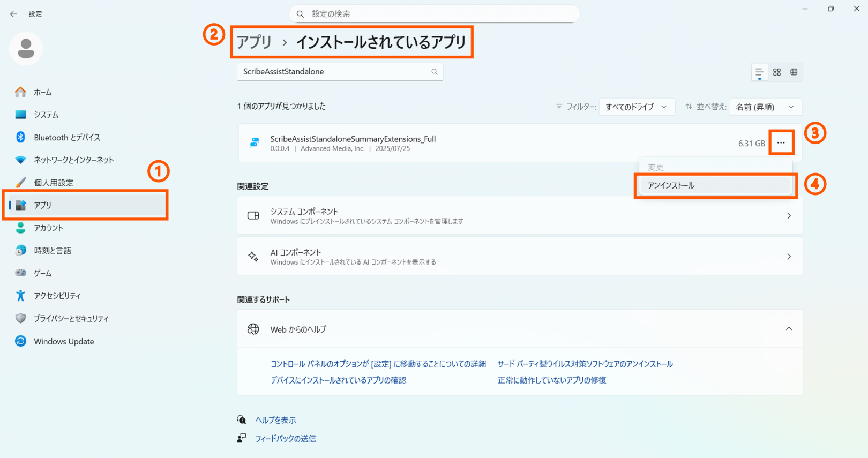The image size is (868, 458).
Task: Open the user profile avatar
Action: pyautogui.click(x=26, y=49)
